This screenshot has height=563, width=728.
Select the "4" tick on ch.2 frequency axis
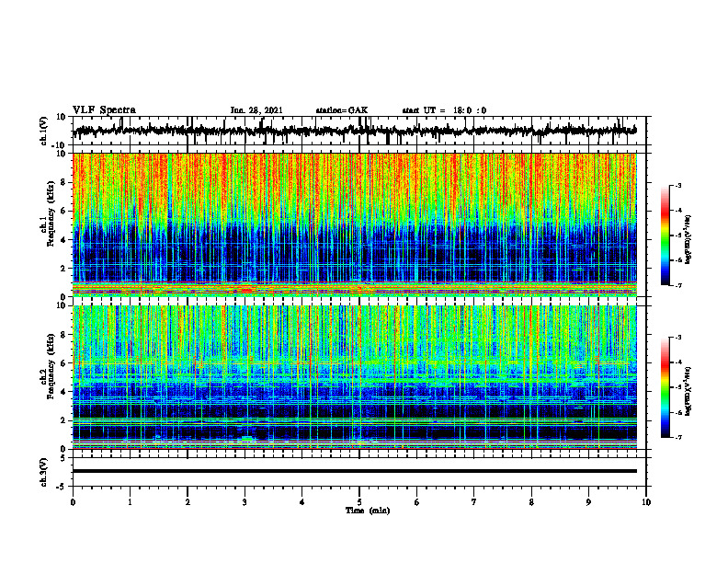click(64, 392)
